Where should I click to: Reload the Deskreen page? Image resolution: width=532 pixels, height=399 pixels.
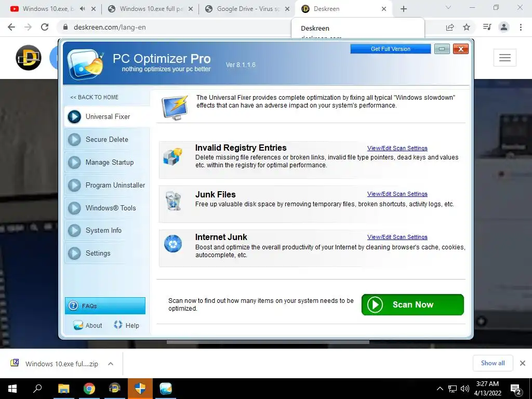point(45,27)
